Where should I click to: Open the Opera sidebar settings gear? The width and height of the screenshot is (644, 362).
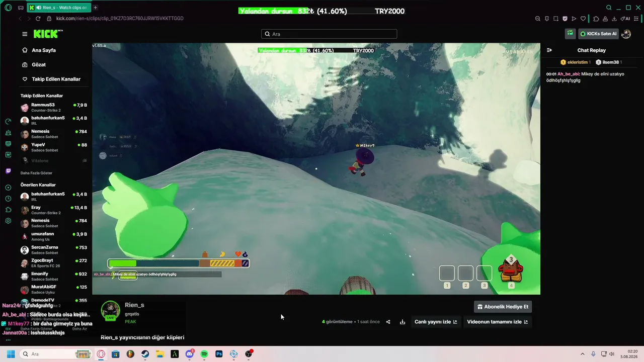pos(8,221)
